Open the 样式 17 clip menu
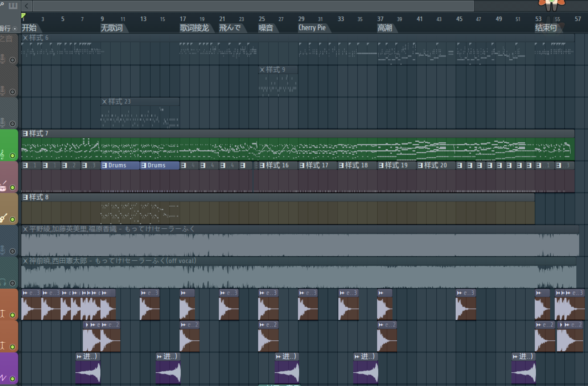Screen dimensions: 588x386 (x=302, y=165)
